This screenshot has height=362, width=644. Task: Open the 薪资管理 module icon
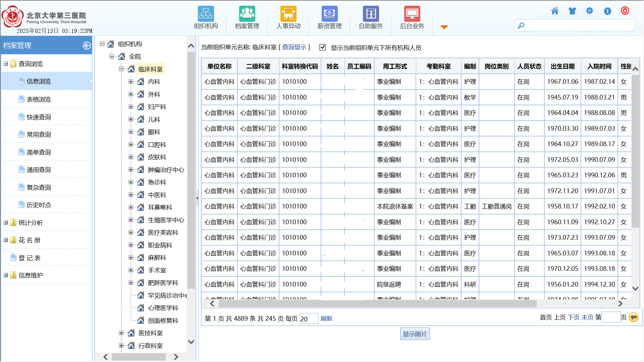[x=329, y=14]
